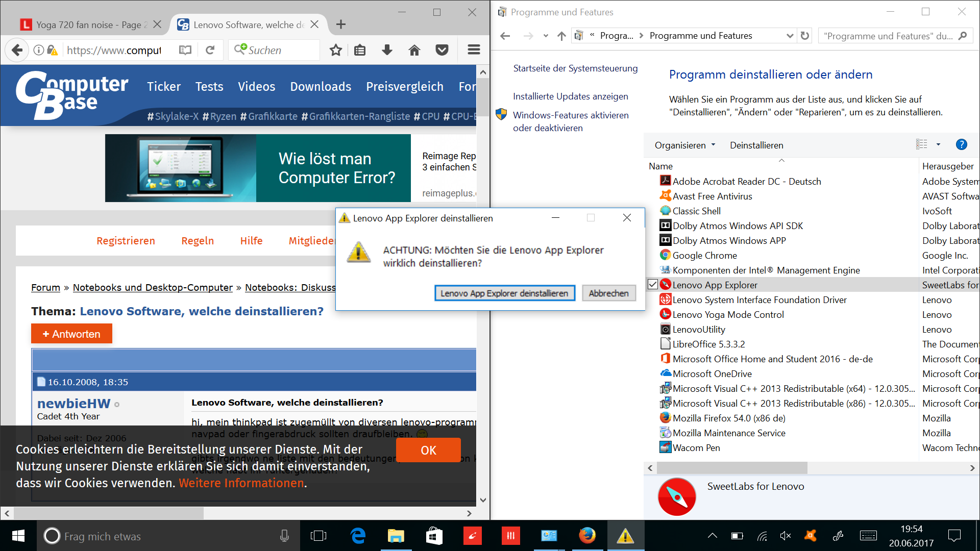This screenshot has height=551, width=980.
Task: Open the Pocket icon in Firefox toolbar
Action: pos(442,50)
